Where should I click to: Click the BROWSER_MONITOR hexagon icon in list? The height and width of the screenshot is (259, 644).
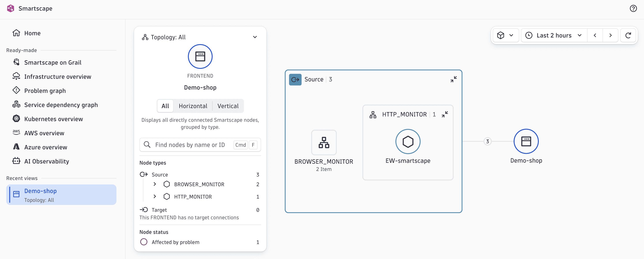click(167, 184)
